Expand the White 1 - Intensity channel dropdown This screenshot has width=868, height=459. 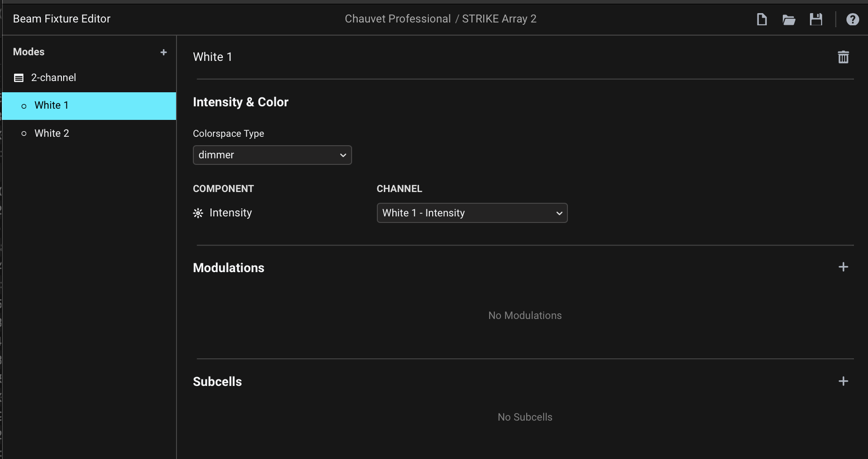click(472, 213)
